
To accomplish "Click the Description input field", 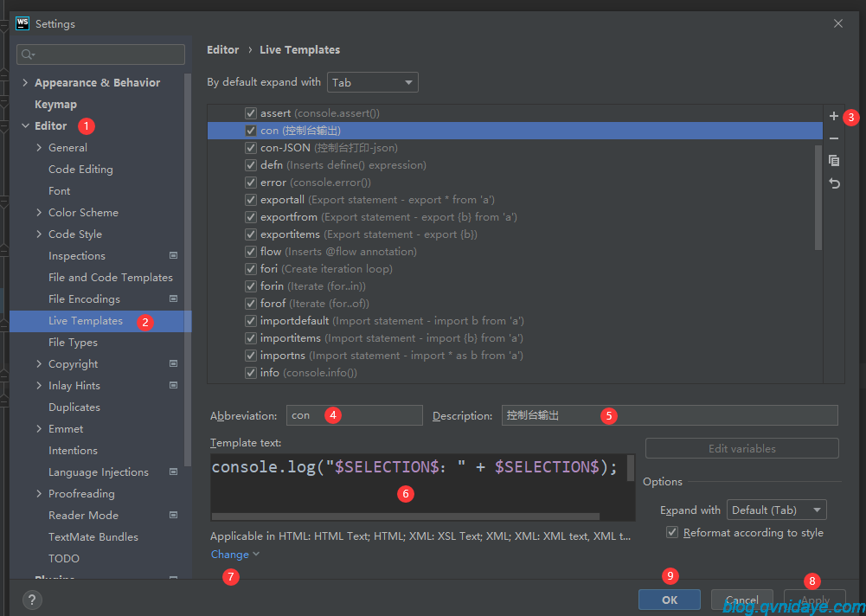I will [670, 415].
